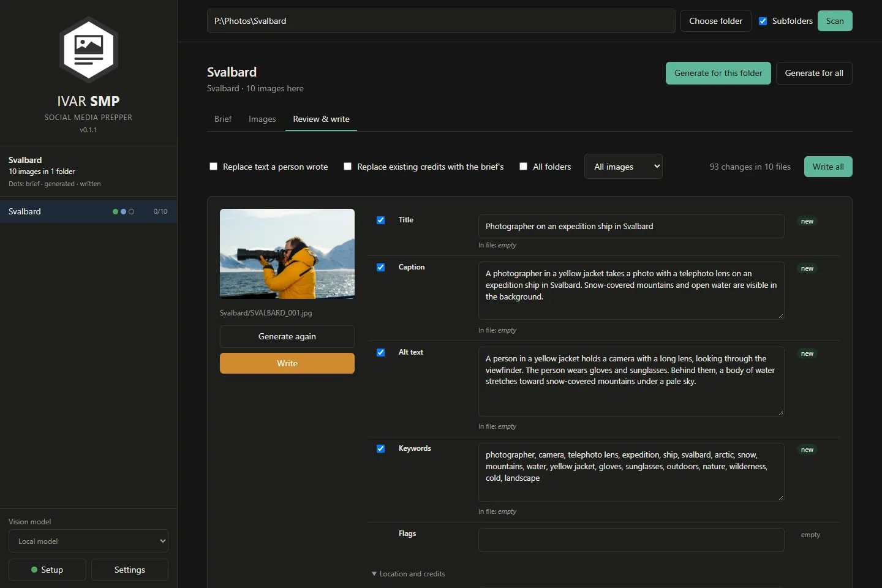Click the Svalbard · 10 images here subtitle
The width and height of the screenshot is (882, 588).
pos(255,88)
